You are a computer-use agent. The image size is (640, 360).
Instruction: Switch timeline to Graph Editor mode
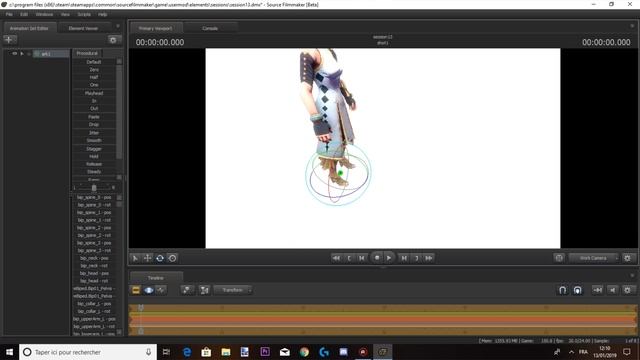coord(161,290)
